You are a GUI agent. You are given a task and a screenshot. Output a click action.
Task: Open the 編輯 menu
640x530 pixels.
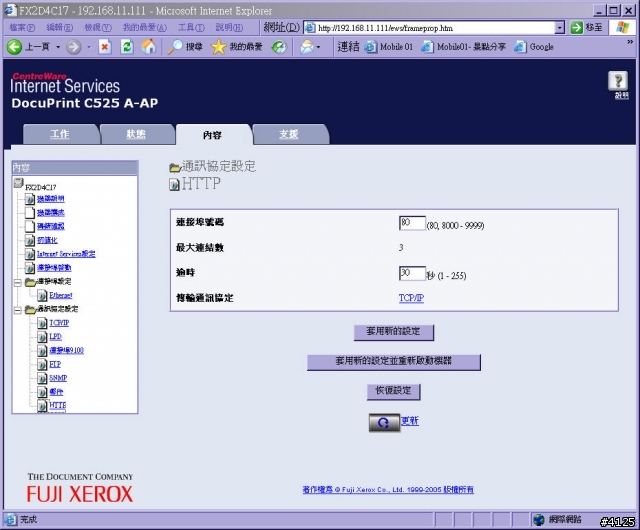point(60,27)
